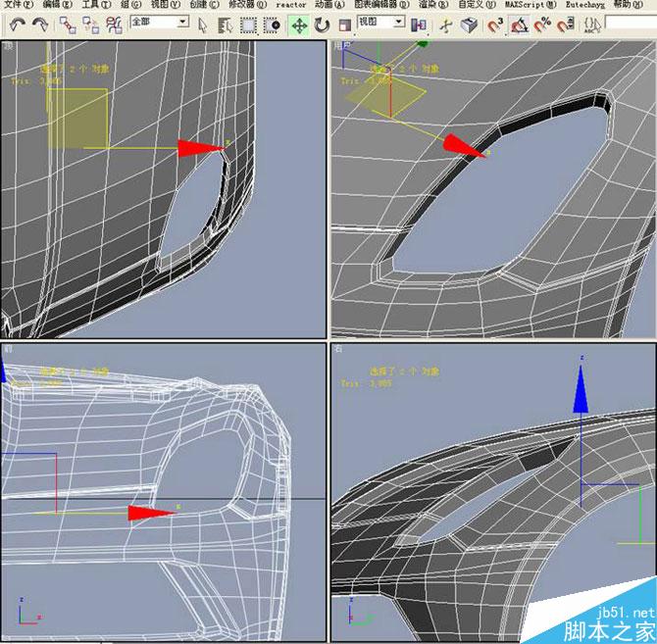Open the 帮助 (Help) menu

point(628,5)
